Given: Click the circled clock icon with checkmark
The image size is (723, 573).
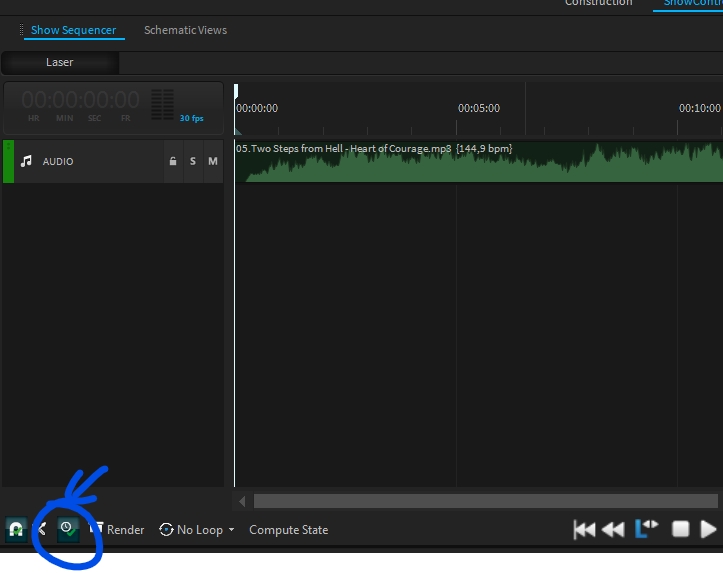Looking at the screenshot, I should click(67, 529).
